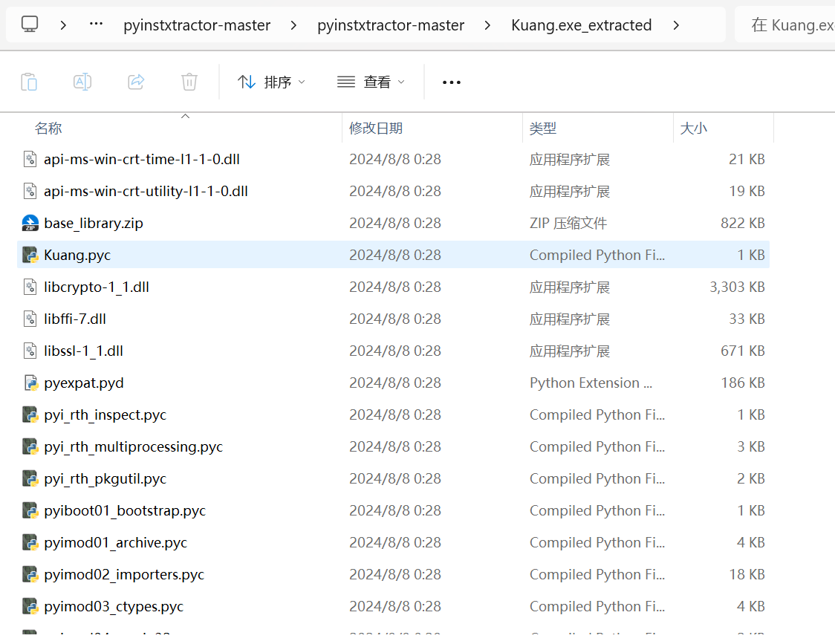Open the 查看 view dropdown
The width and height of the screenshot is (835, 644).
(x=371, y=82)
